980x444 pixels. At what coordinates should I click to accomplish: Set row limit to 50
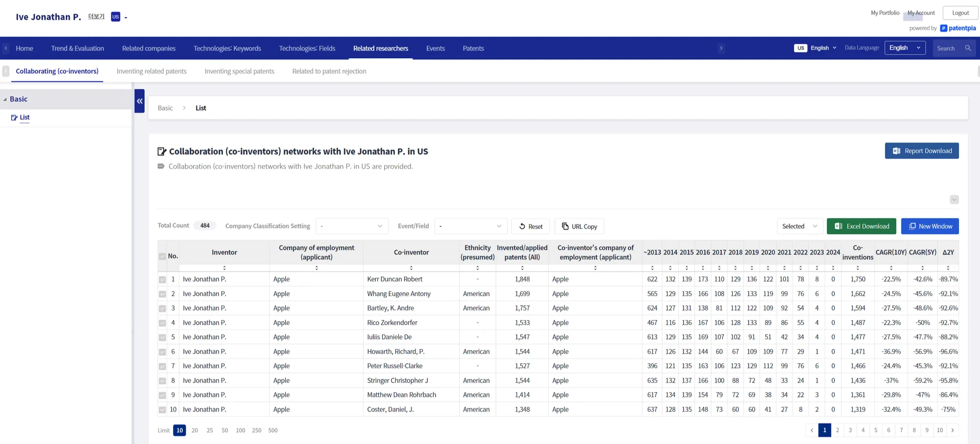point(224,430)
